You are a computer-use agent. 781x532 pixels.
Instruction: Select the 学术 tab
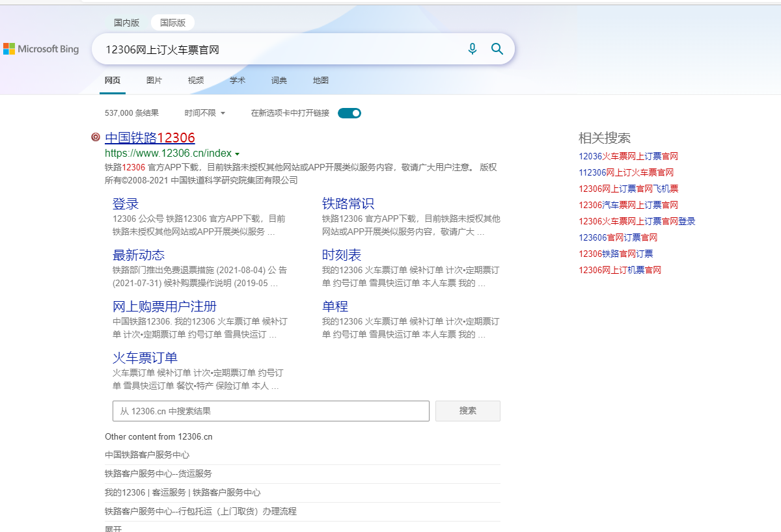click(238, 81)
